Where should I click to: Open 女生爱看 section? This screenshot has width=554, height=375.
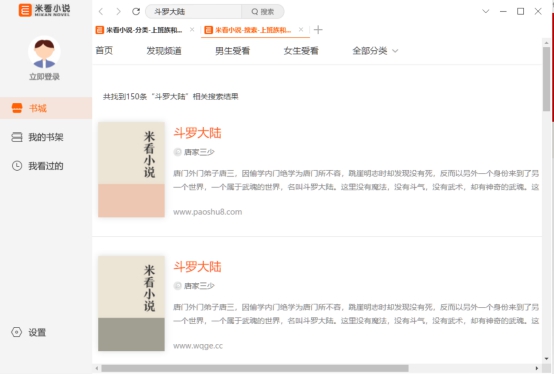coord(301,51)
